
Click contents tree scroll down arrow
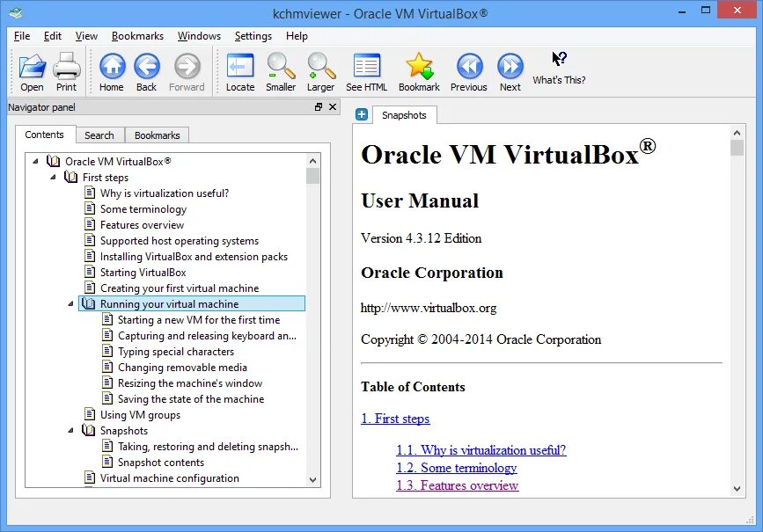pos(313,479)
